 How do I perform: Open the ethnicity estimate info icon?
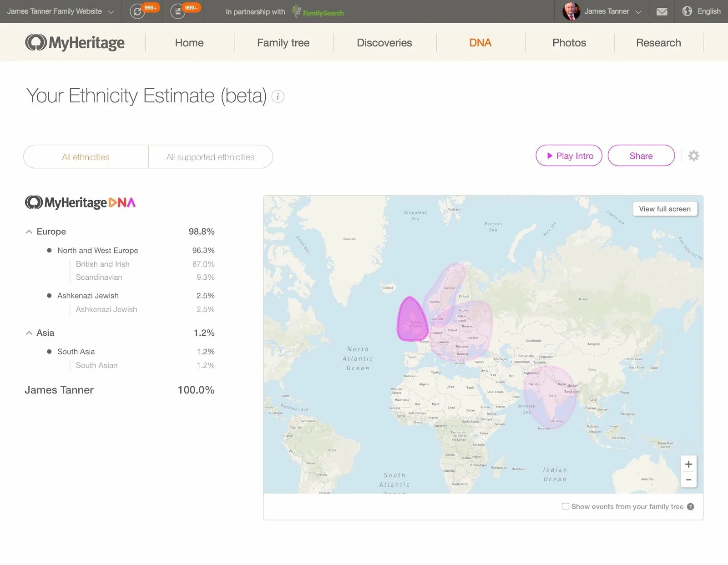click(x=278, y=96)
